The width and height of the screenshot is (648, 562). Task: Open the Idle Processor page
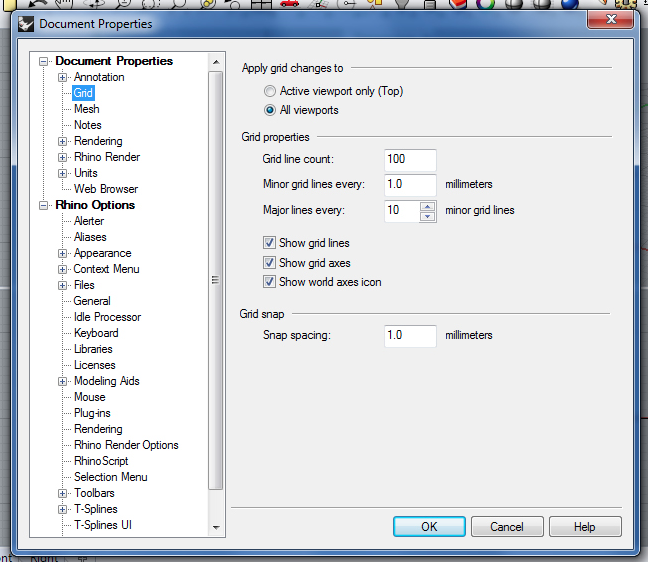click(x=107, y=317)
